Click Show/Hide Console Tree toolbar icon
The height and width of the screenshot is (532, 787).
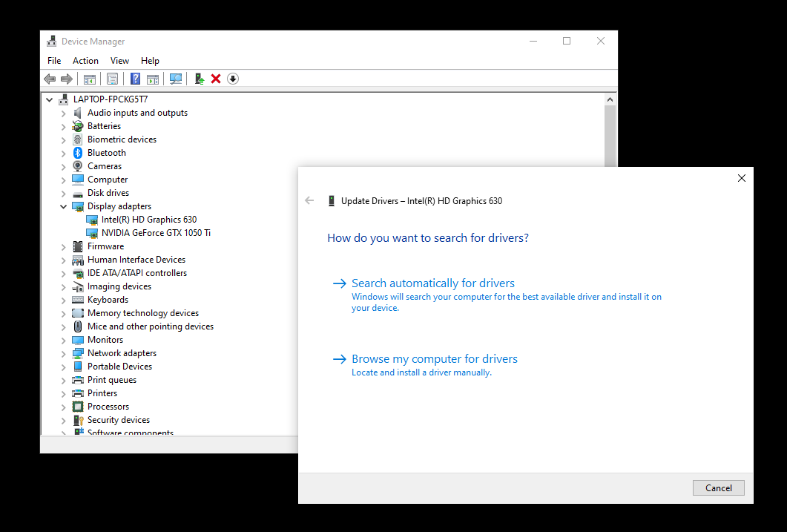click(x=89, y=79)
